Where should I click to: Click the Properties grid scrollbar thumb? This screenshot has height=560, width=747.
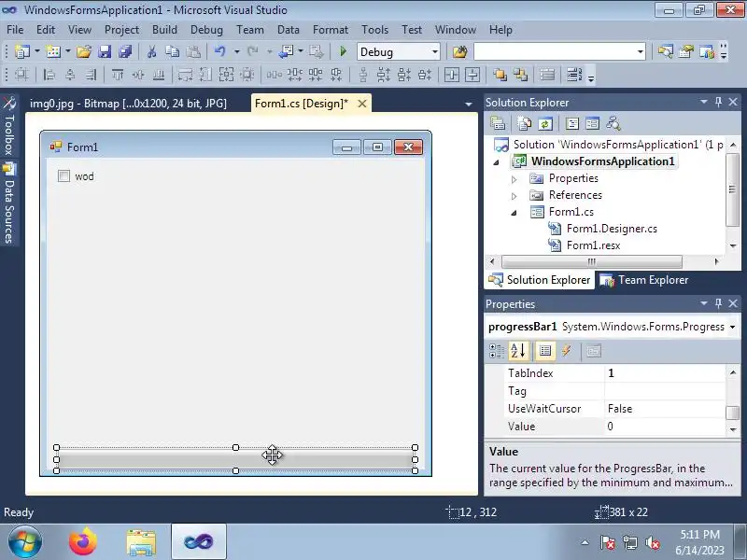click(732, 412)
